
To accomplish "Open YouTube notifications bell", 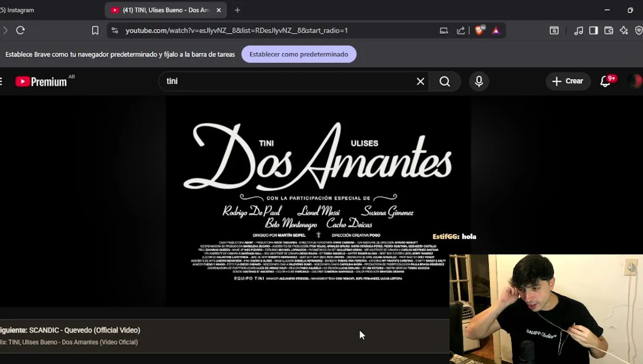I will [606, 81].
